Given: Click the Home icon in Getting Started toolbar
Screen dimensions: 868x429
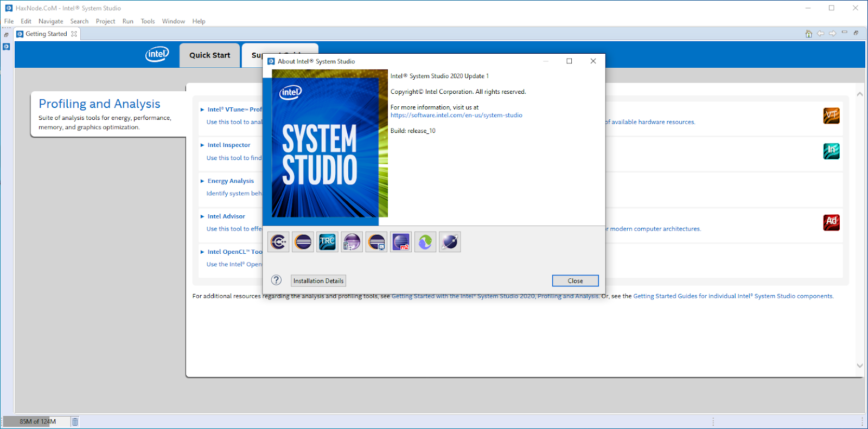Looking at the screenshot, I should point(809,34).
